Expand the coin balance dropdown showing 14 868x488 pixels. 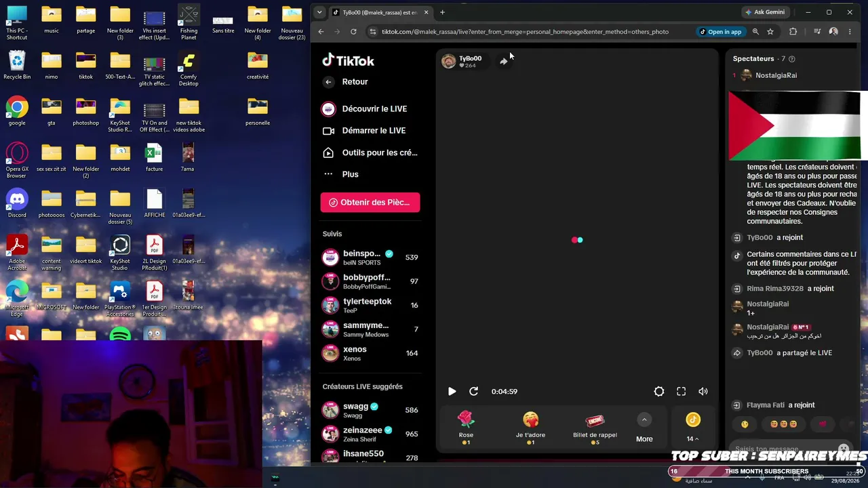click(x=692, y=439)
